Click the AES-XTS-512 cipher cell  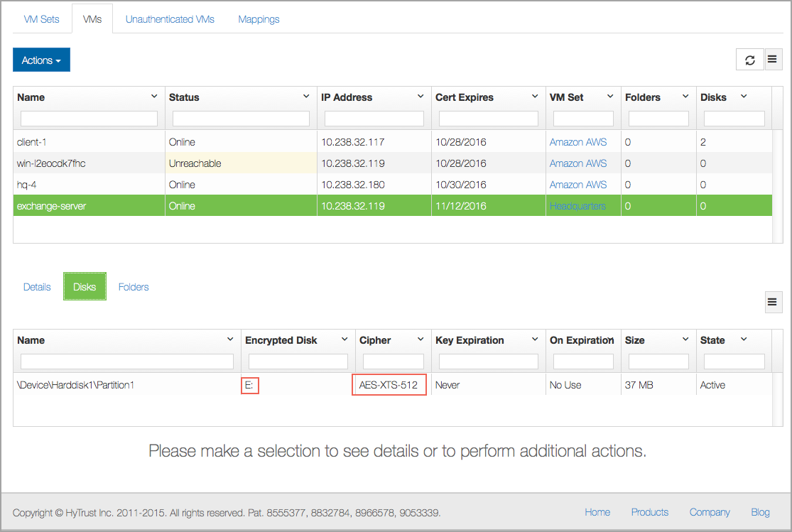tap(389, 385)
